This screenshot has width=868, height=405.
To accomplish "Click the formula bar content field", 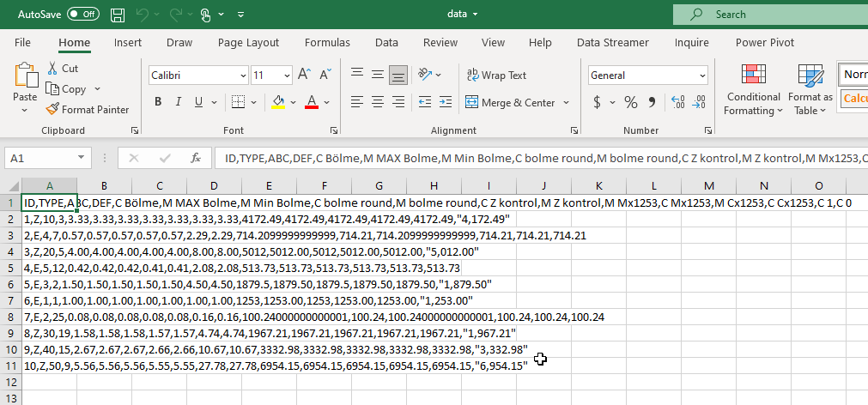I will click(541, 158).
